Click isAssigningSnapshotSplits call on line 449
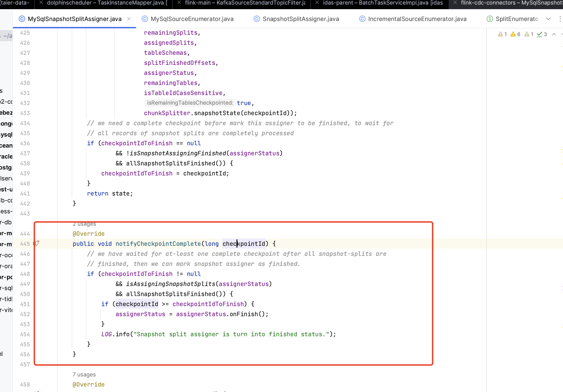The image size is (563, 392). click(171, 284)
